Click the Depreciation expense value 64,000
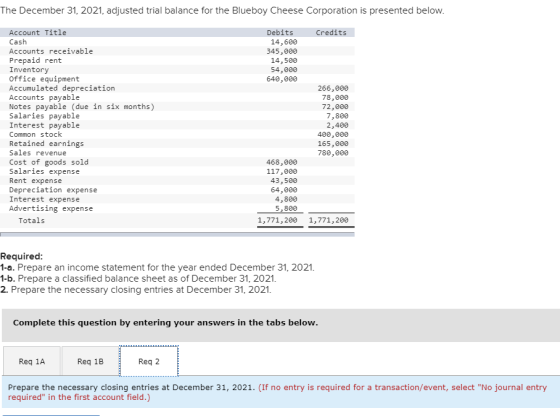This screenshot has height=416, width=560. 284,190
